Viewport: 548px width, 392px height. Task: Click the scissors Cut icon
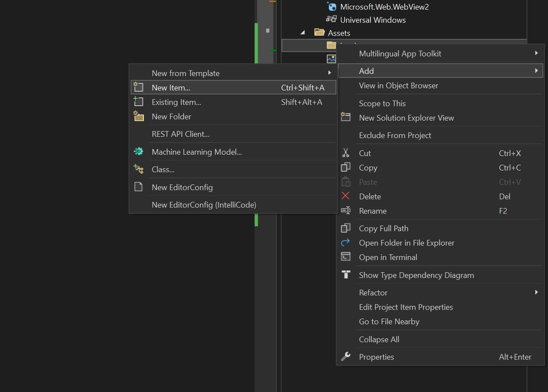346,153
